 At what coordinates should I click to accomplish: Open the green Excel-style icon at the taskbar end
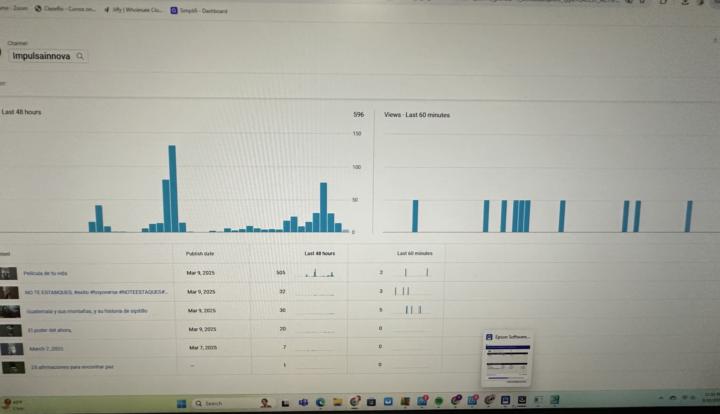(555, 400)
